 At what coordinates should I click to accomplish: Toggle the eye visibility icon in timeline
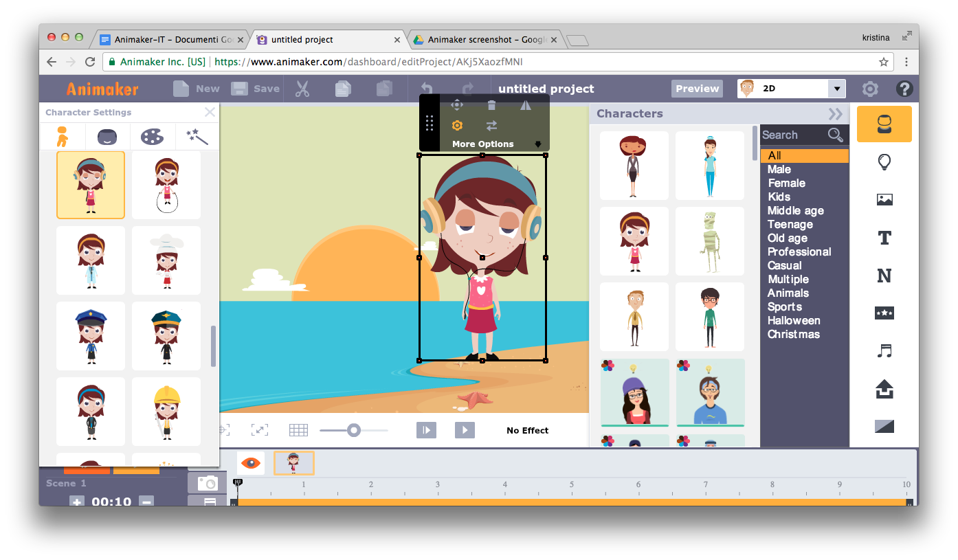point(251,462)
